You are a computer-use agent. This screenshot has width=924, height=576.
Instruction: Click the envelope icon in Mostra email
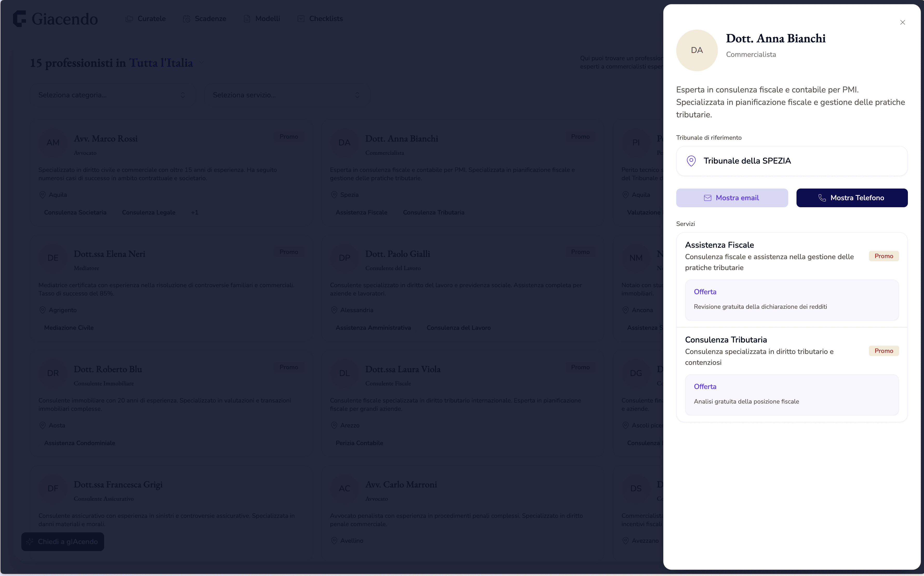click(707, 198)
